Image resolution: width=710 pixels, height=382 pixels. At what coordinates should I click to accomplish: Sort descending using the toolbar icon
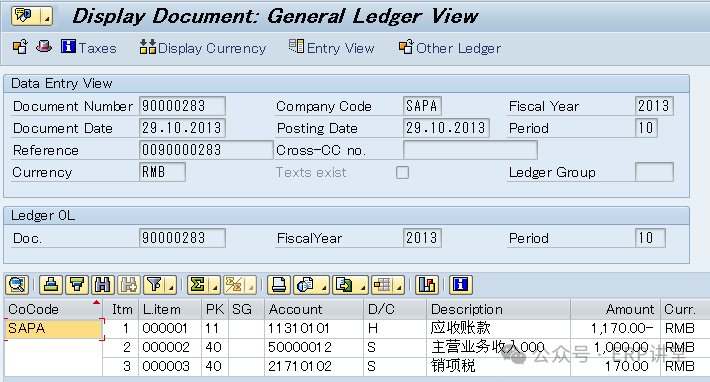[x=77, y=285]
